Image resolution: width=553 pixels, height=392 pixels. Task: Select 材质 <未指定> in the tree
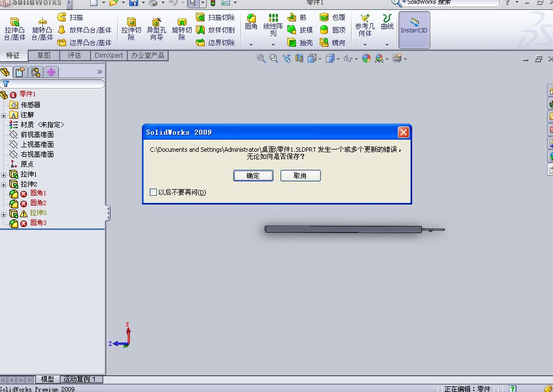tap(37, 125)
